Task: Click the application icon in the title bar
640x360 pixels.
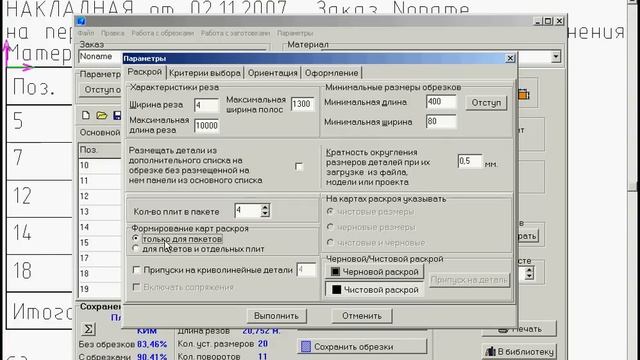Action: click(x=81, y=21)
